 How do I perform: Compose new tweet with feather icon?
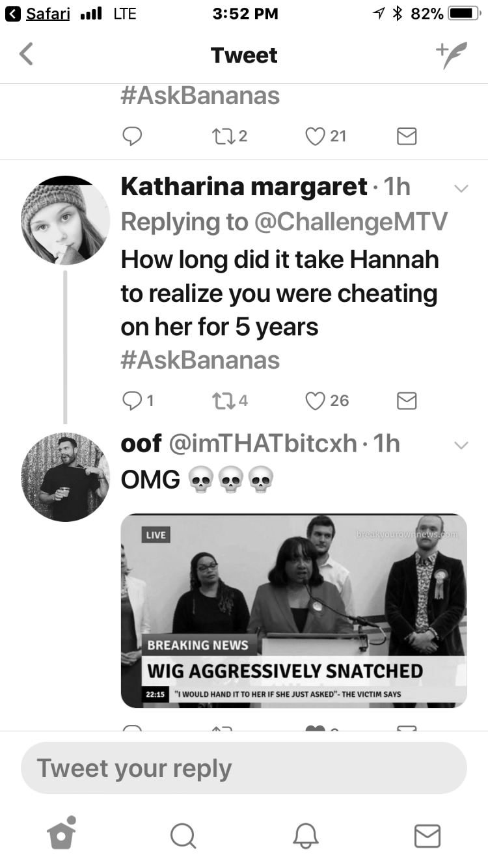tap(452, 56)
